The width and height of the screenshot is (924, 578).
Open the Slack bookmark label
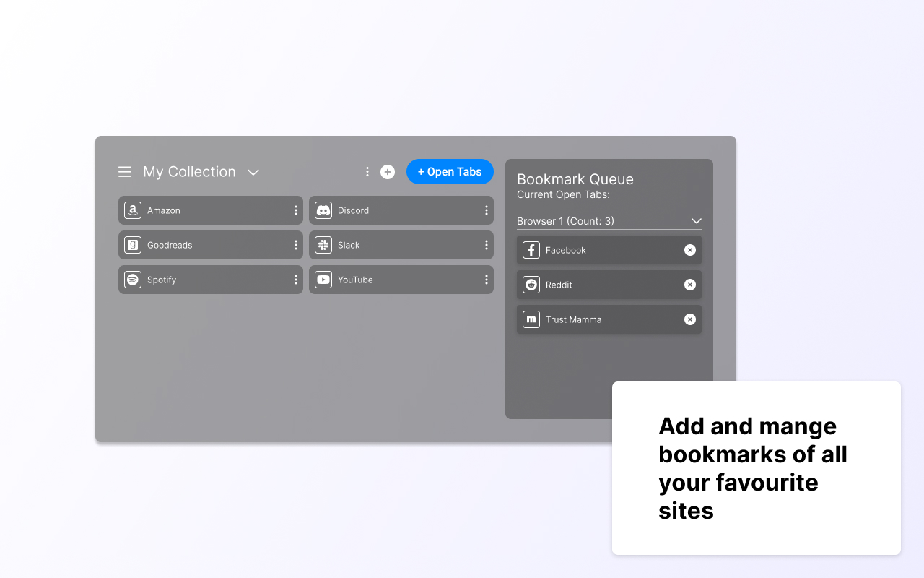349,245
